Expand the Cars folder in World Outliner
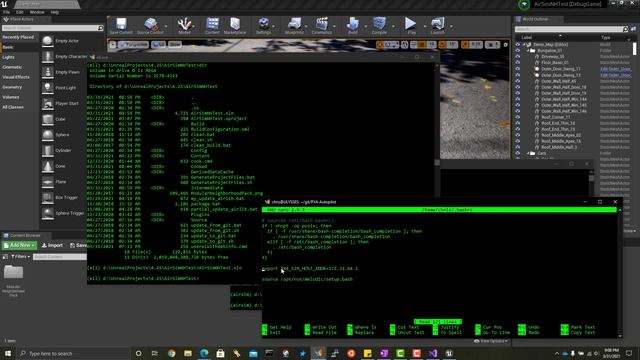Image resolution: width=640 pixels, height=360 pixels. pos(528,153)
